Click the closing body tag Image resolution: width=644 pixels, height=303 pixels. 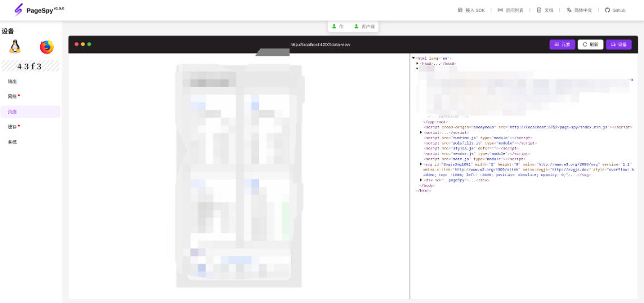(426, 185)
